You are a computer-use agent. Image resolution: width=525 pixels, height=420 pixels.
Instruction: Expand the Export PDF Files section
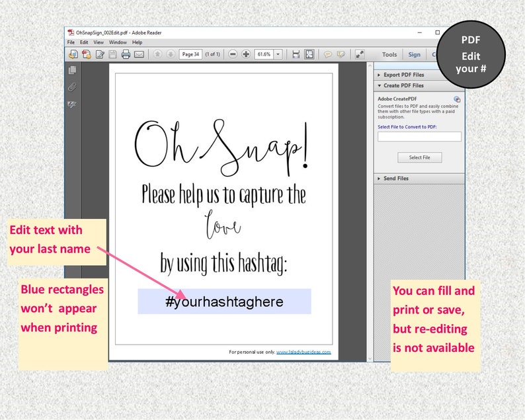pos(407,75)
